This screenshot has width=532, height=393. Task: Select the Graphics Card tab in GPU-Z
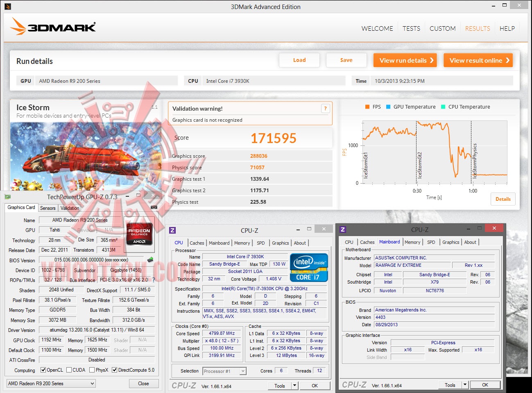21,208
